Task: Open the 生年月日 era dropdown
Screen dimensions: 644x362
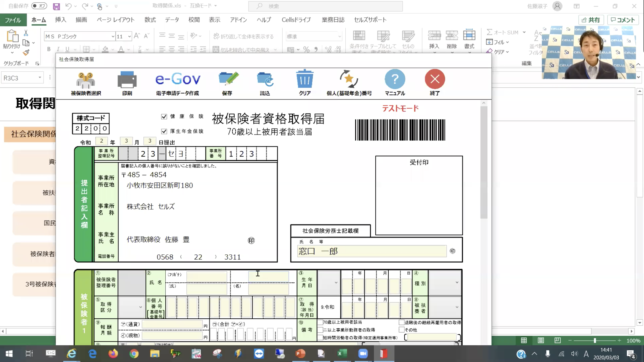Action: click(329, 283)
